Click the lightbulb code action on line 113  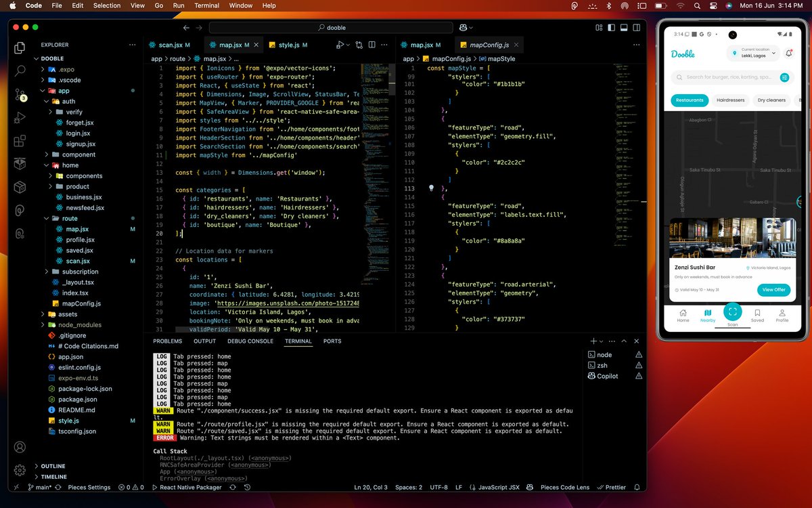point(431,188)
